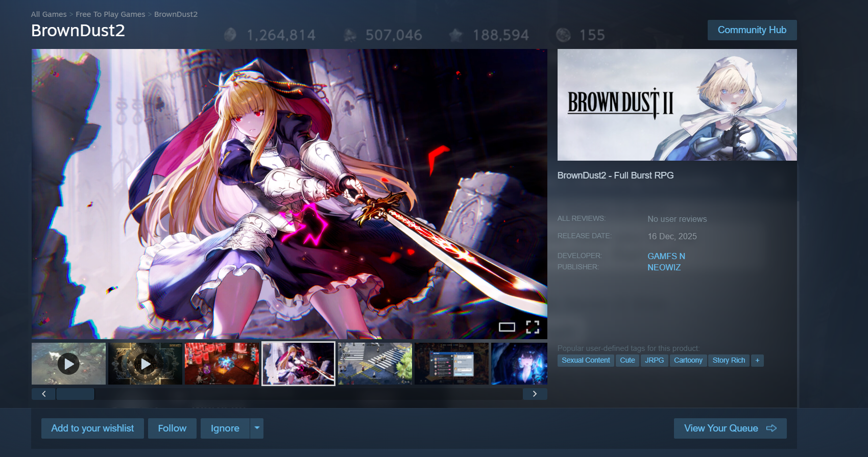Screen dimensions: 868x457
Task: Open the Ignore options dropdown arrow
Action: (x=257, y=428)
